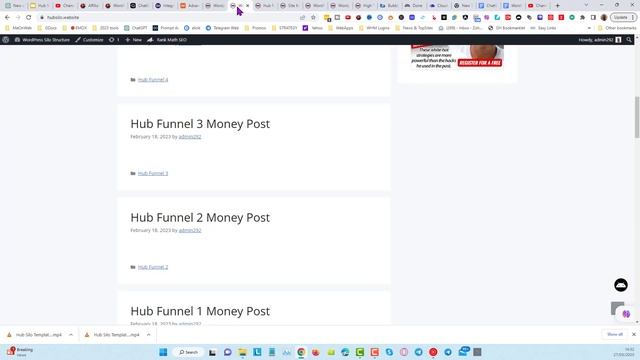Click admin292 author link under Funnel 3 post
Image resolution: width=640 pixels, height=360 pixels.
click(x=190, y=137)
